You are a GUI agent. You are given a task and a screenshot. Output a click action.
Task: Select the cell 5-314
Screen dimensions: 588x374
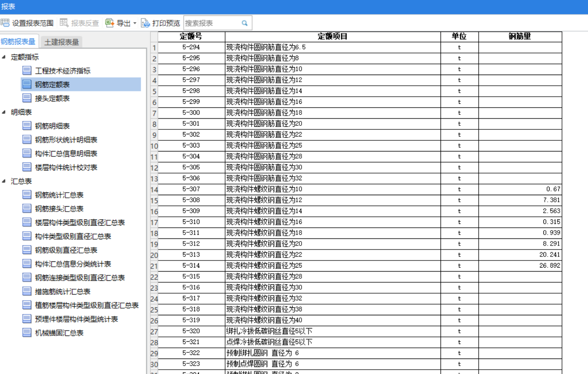[x=191, y=265]
